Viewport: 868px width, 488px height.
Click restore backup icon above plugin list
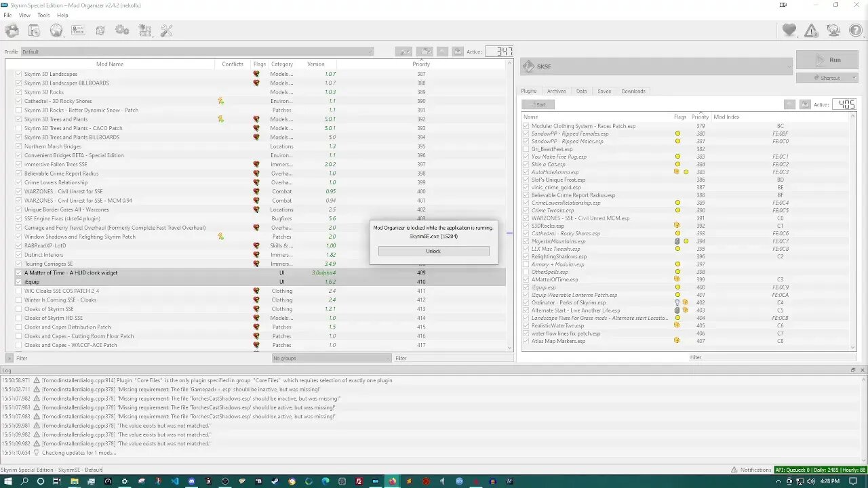(789, 104)
